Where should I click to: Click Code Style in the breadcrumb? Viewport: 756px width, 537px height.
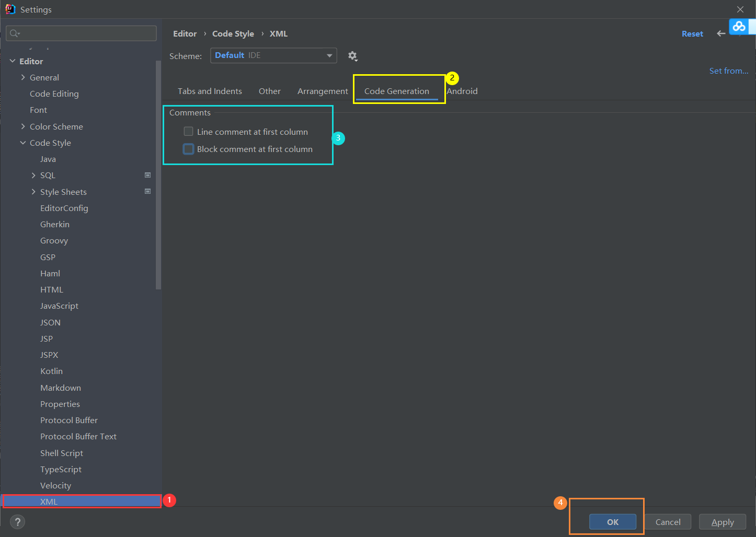[233, 33]
